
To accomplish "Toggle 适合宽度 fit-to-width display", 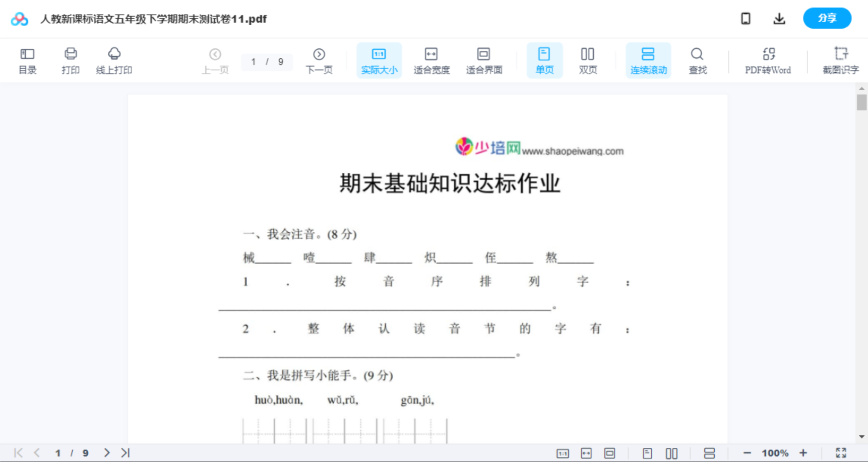I will coord(431,60).
